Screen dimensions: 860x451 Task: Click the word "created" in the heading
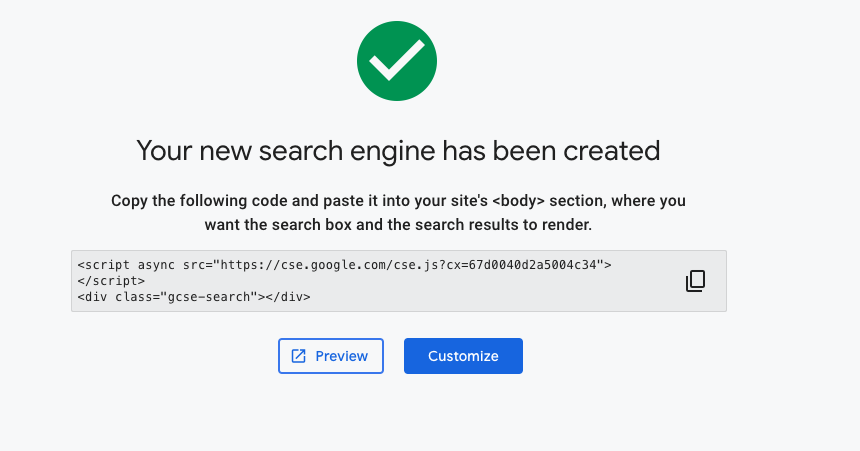(x=611, y=151)
